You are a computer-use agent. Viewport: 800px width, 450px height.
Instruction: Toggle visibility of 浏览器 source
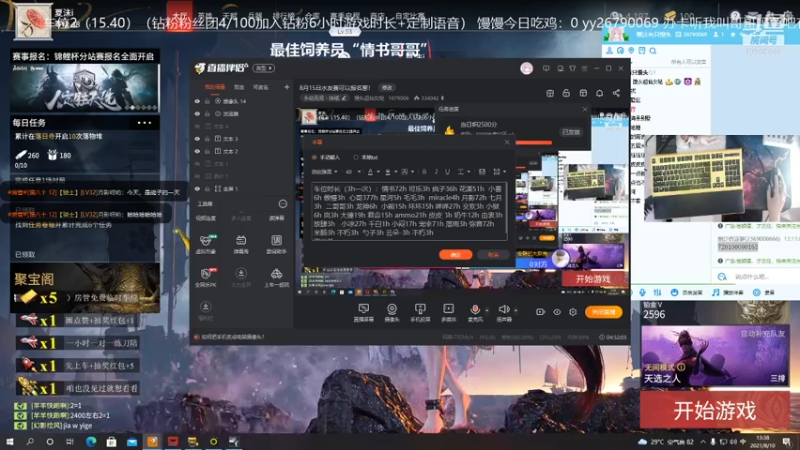(x=197, y=114)
